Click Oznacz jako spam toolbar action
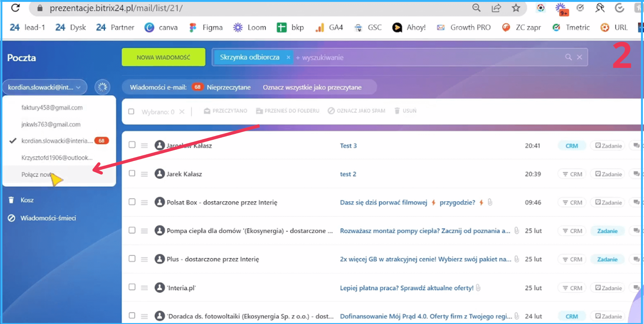The height and width of the screenshot is (324, 644). (357, 111)
